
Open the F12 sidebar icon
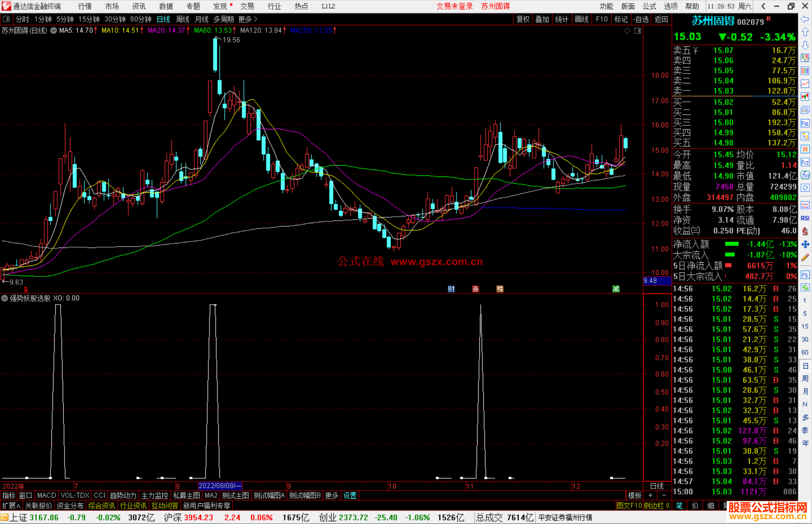click(805, 162)
